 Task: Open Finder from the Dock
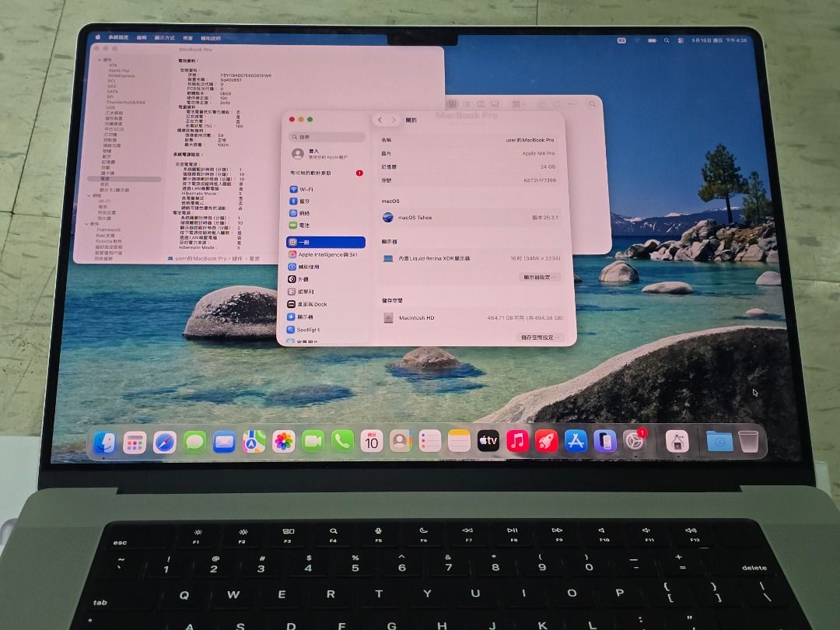(104, 443)
